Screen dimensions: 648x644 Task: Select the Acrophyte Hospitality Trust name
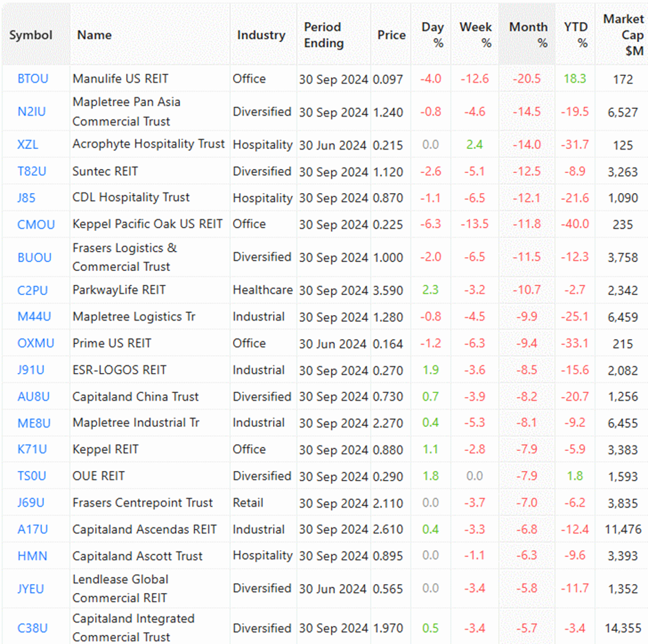[x=148, y=144]
